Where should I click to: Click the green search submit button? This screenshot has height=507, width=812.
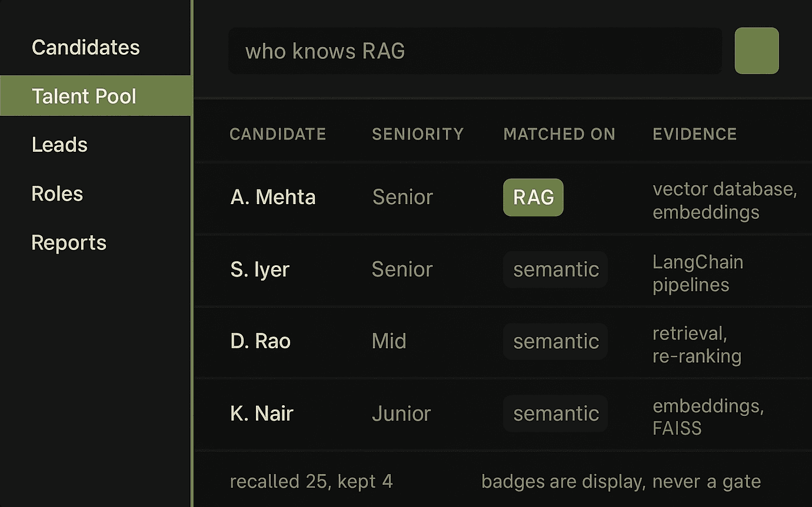pyautogui.click(x=757, y=51)
